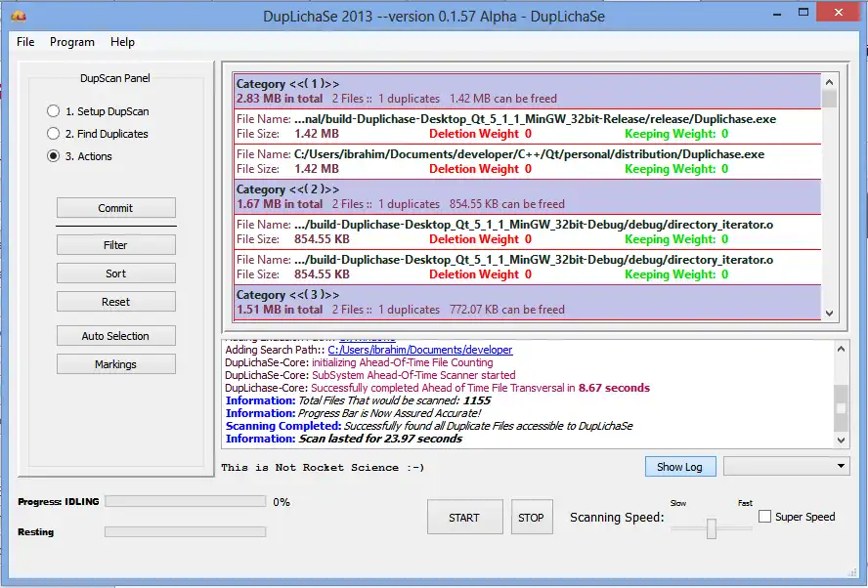Click the results list scroll up arrow

(829, 82)
